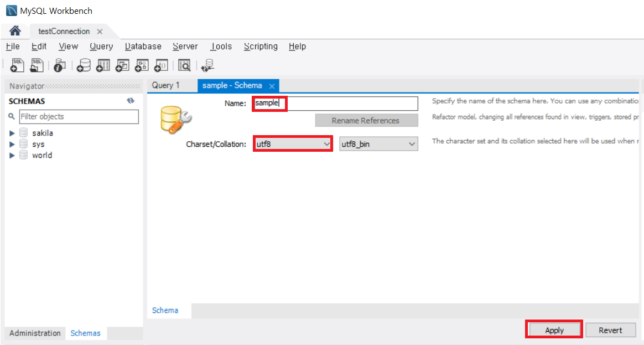The width and height of the screenshot is (644, 345).
Task: Switch to the Query 1 tab
Action: pos(165,85)
